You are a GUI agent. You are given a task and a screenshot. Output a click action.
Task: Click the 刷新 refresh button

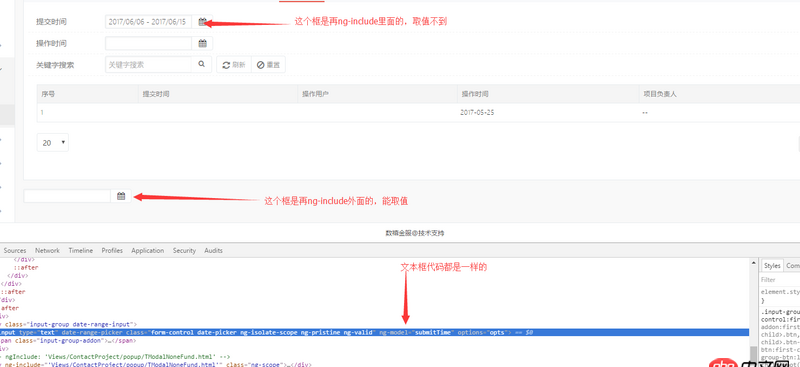(x=234, y=65)
